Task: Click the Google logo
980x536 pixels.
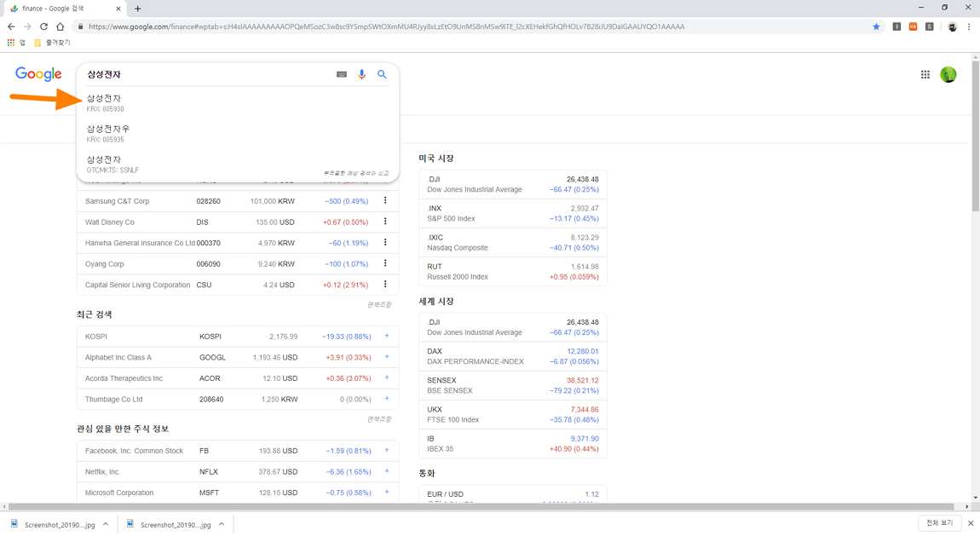Action: (38, 74)
